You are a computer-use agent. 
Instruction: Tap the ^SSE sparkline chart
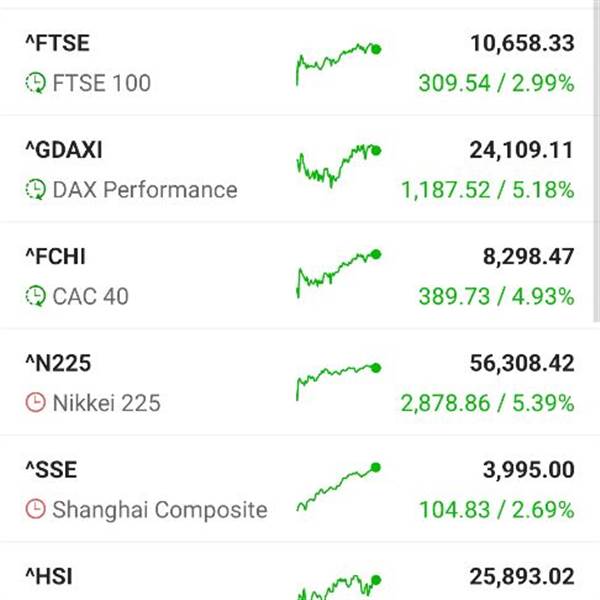pyautogui.click(x=338, y=487)
